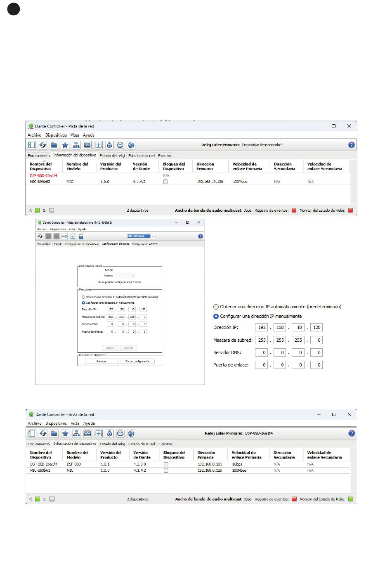The height and width of the screenshot is (565, 392).
Task: Toggle filter pane icon in bottom network window
Action: (x=32, y=433)
